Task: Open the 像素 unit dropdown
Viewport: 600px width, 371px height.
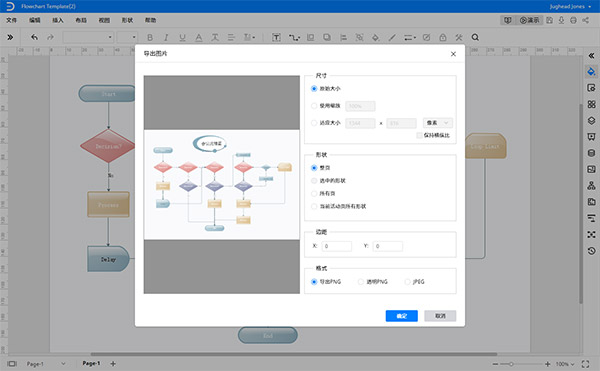Action: coord(438,123)
